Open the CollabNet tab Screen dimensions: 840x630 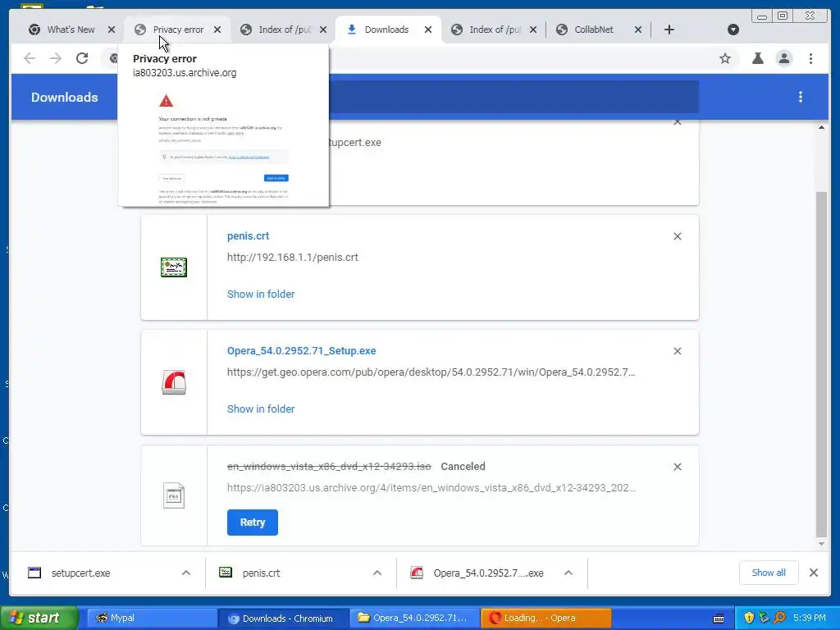pyautogui.click(x=594, y=30)
